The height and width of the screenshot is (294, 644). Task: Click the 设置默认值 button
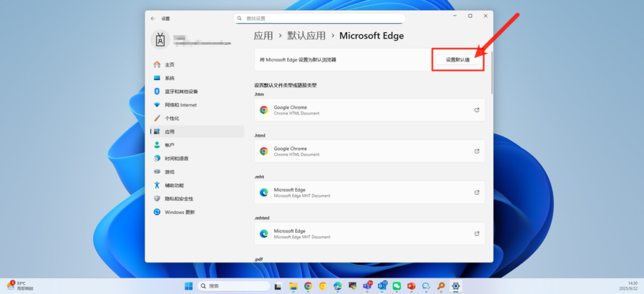pyautogui.click(x=458, y=60)
